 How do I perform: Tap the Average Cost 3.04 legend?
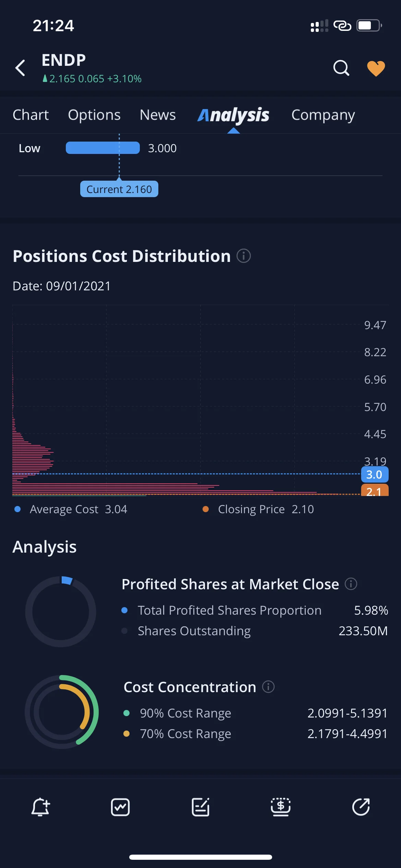coord(71,509)
